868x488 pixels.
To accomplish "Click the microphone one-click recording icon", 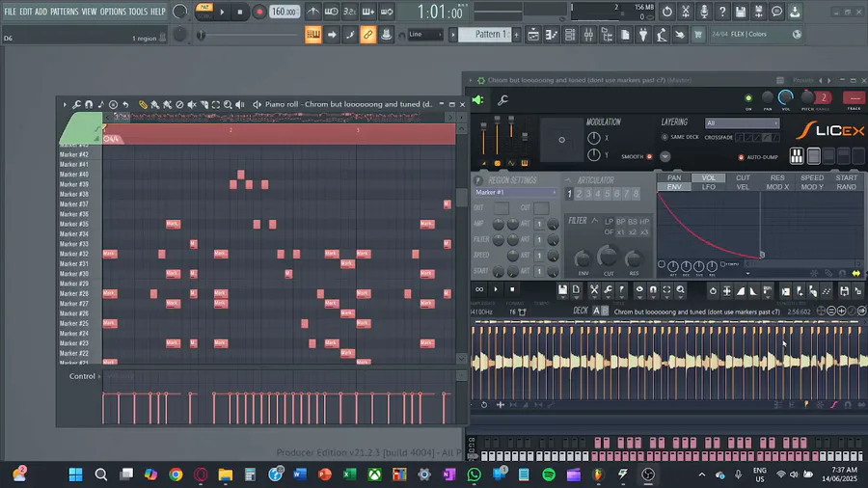I will pyautogui.click(x=704, y=12).
